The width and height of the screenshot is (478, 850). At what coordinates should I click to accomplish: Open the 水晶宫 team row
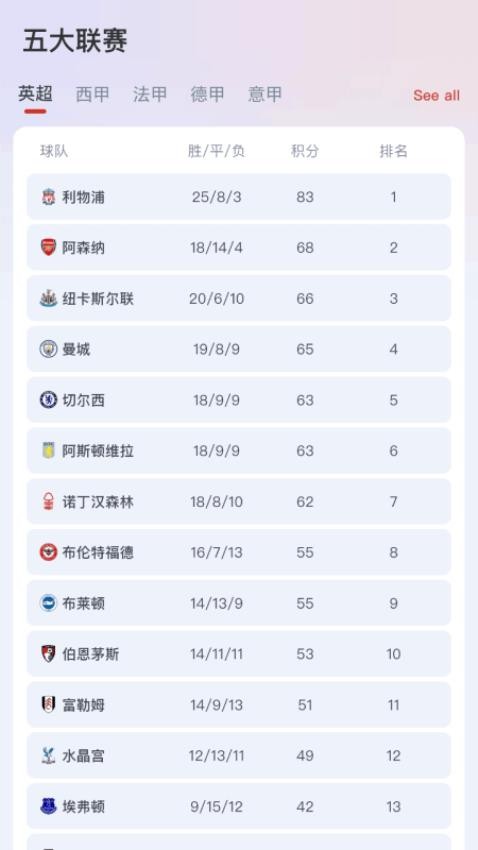239,756
